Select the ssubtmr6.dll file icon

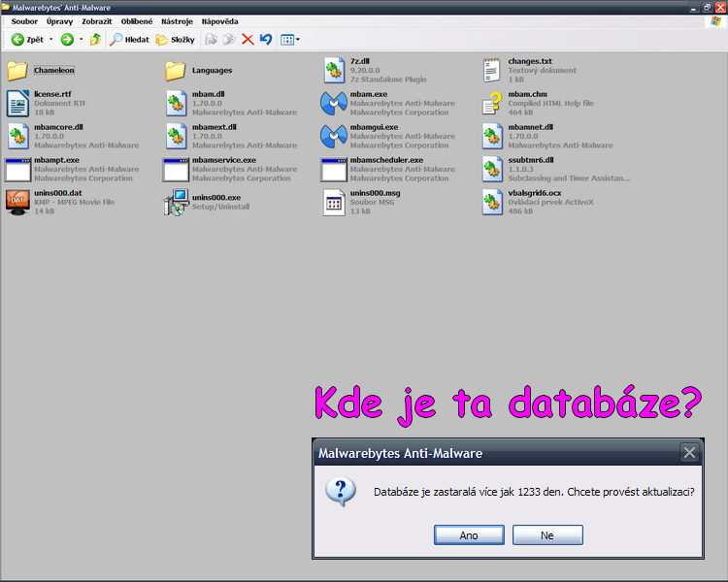tap(492, 170)
